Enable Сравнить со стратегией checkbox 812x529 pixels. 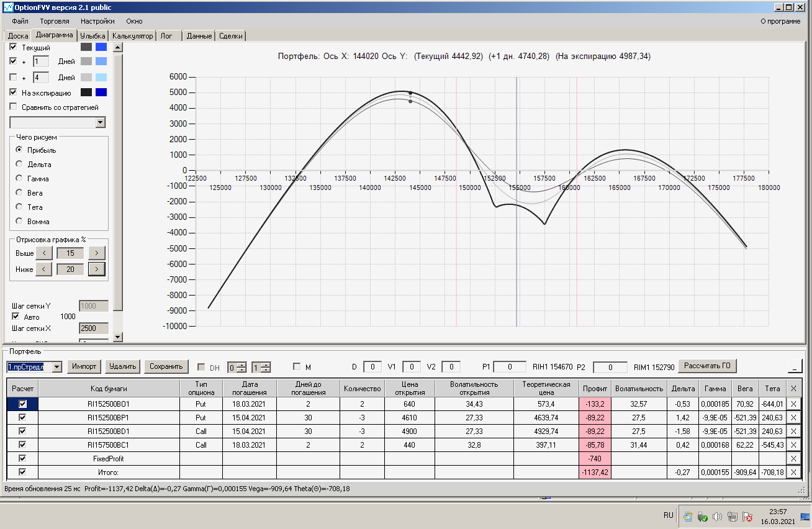click(x=14, y=107)
